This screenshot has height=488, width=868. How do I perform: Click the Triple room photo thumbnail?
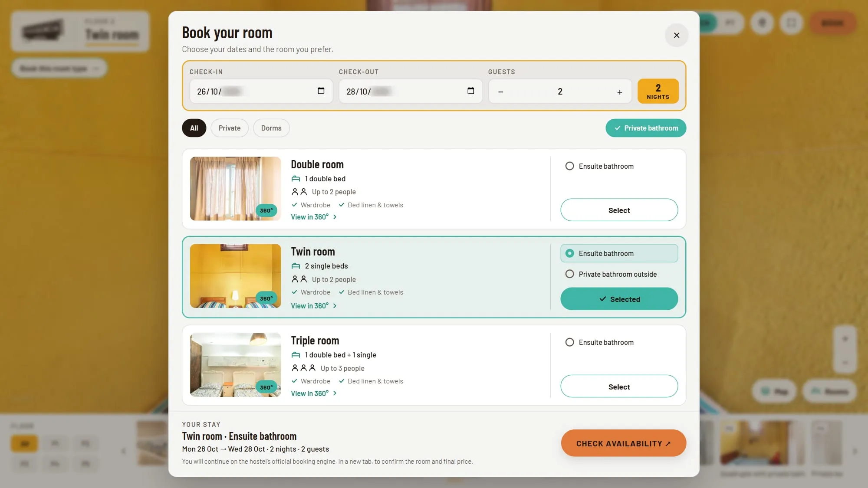tap(235, 365)
